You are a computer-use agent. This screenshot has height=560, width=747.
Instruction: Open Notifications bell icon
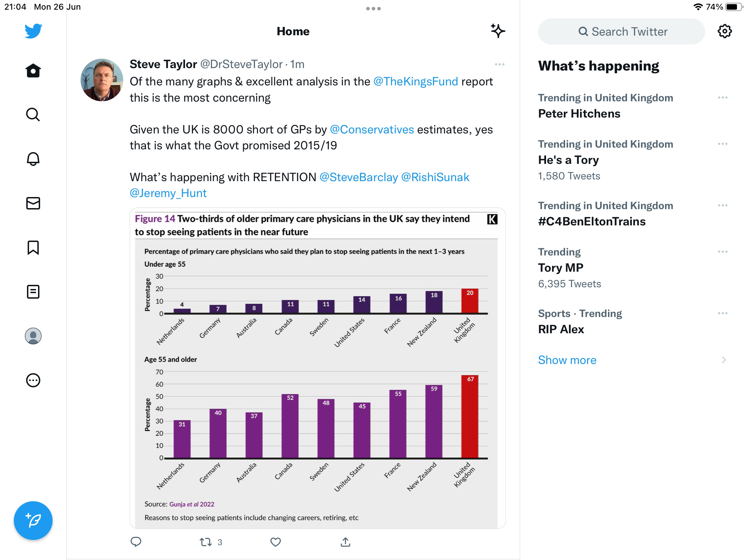(33, 159)
